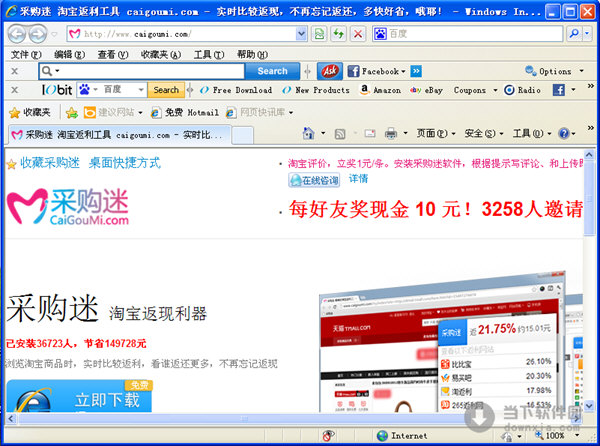Open a new blank tab
Viewport: 600px width, 446px height.
(242, 135)
